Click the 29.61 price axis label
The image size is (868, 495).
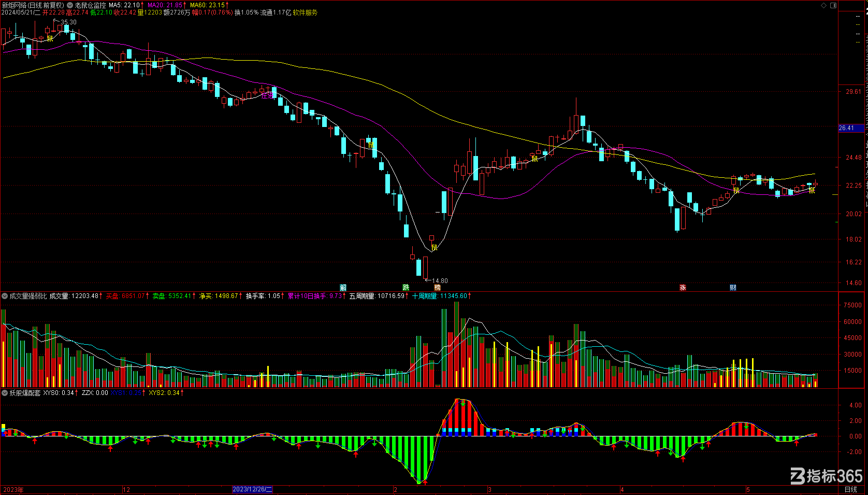coord(853,92)
